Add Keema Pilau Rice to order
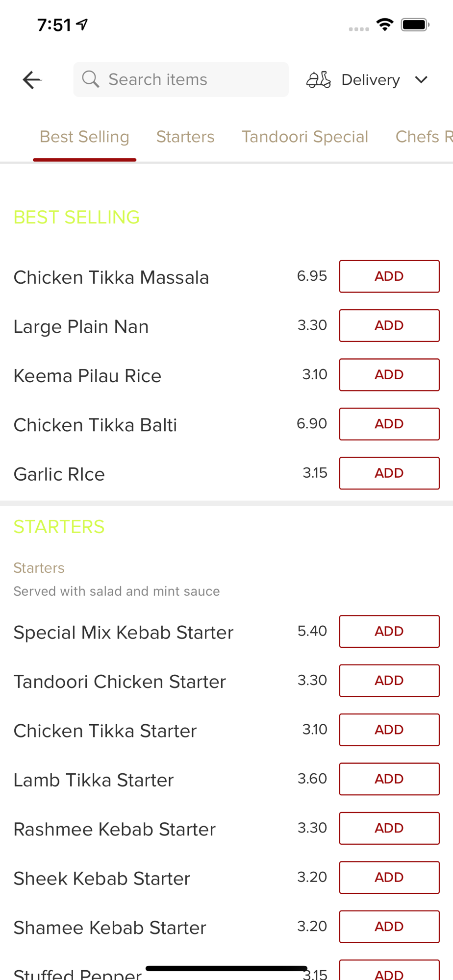Screen dimensions: 453x980 tap(389, 375)
